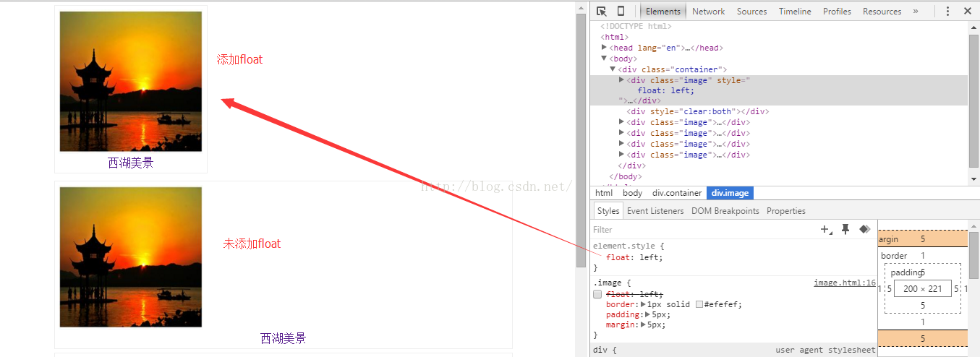Viewport: 980px width, 357px height.
Task: Click the diamond animations icon in Styles
Action: click(864, 229)
